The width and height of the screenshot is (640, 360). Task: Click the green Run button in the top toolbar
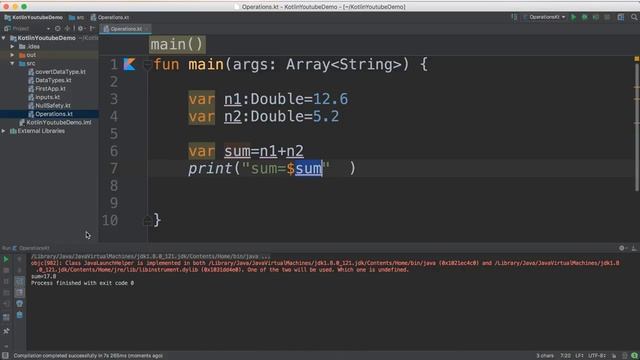[x=573, y=17]
